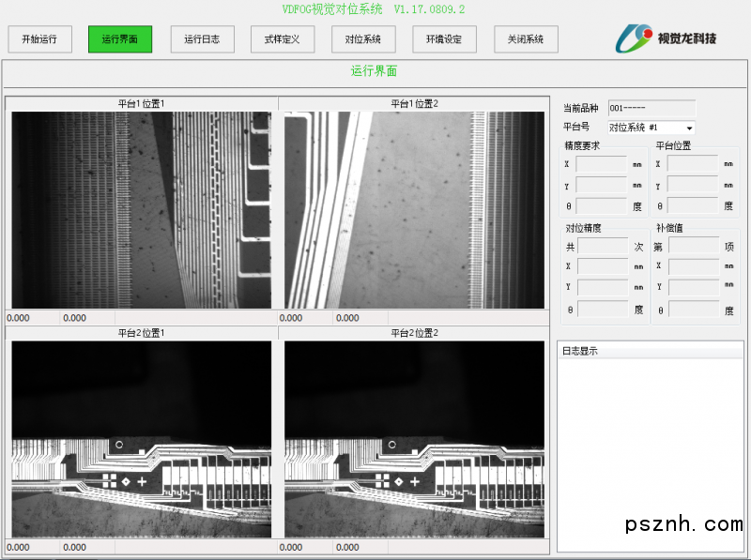
Task: Switch to the 运行界面 view
Action: (x=120, y=39)
